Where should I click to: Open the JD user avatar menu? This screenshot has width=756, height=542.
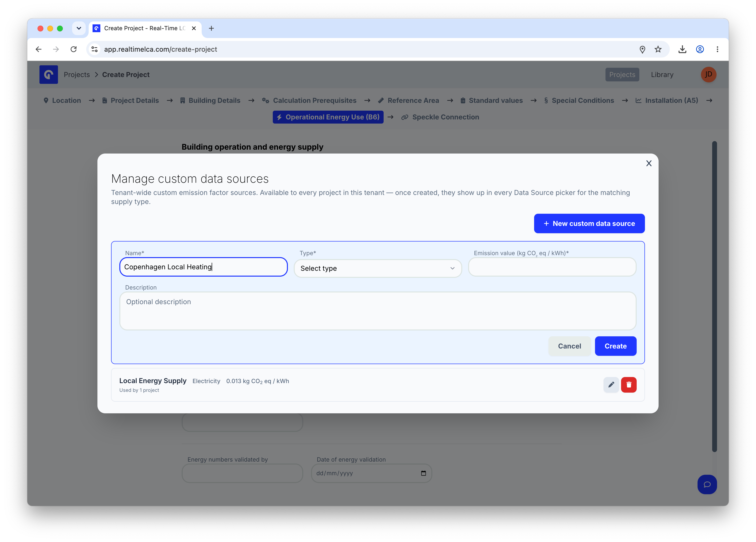[708, 74]
